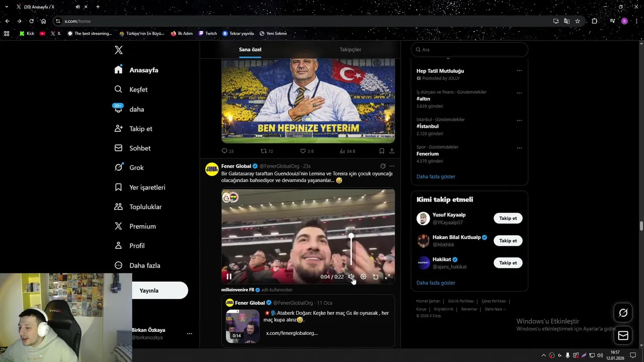Bookmark the tweet above Fener Global's post
This screenshot has height=362, width=644.
click(x=381, y=151)
